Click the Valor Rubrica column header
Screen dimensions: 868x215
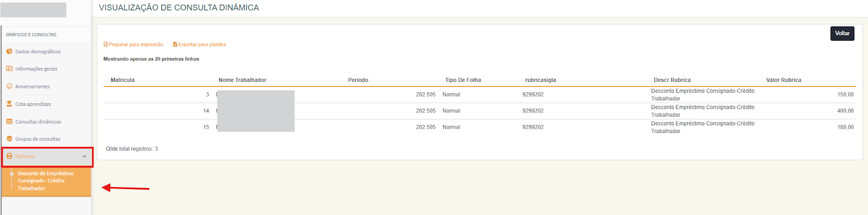coord(783,80)
